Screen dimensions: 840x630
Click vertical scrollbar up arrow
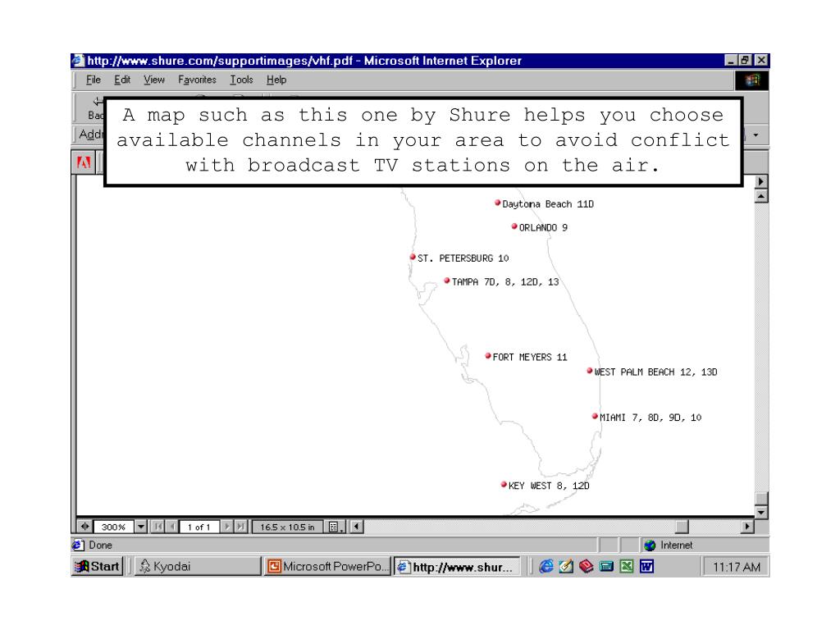tap(761, 196)
